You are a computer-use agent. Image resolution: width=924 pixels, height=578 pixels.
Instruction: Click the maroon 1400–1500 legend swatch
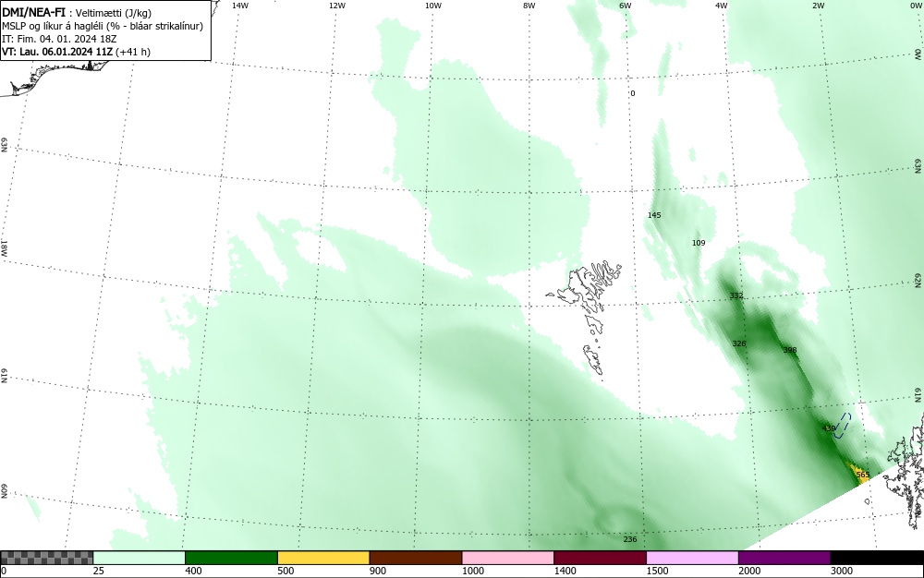600,558
